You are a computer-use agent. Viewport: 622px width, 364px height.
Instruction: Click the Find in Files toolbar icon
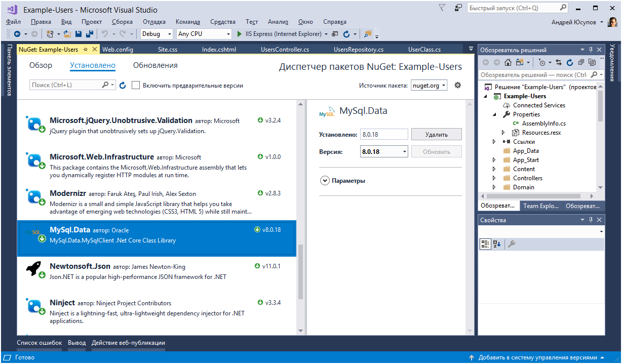click(368, 34)
